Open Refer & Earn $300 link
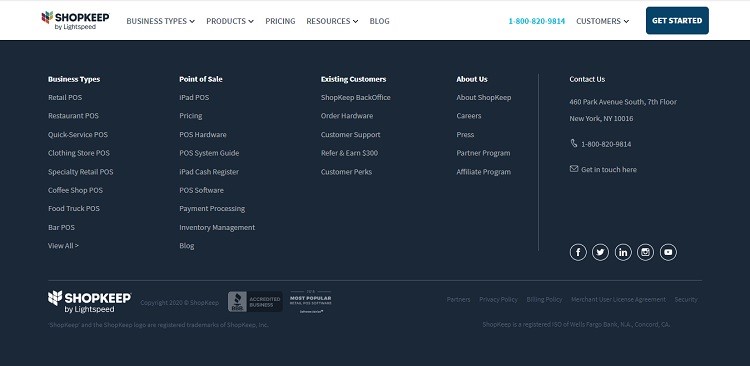Image resolution: width=750 pixels, height=366 pixels. pyautogui.click(x=349, y=153)
